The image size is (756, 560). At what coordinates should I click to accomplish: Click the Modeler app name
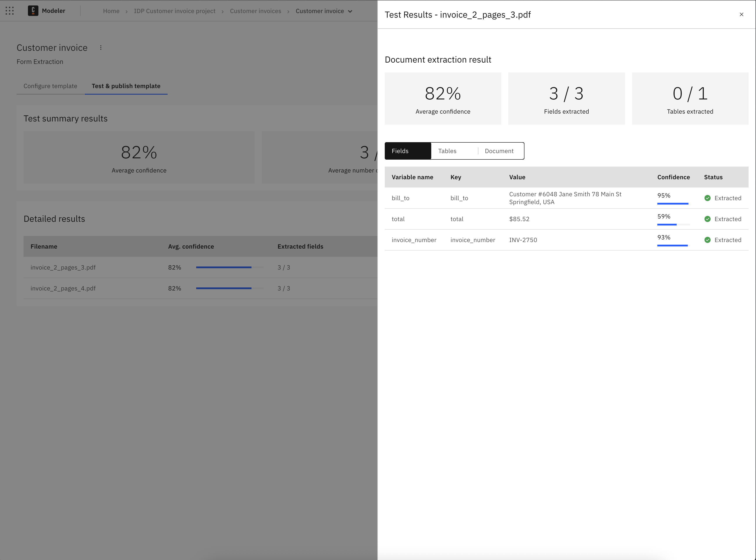pyautogui.click(x=53, y=11)
